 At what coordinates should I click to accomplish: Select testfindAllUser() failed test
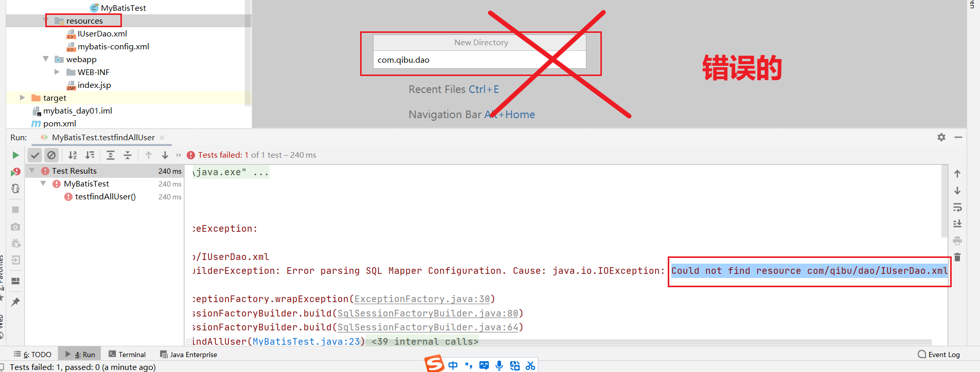tap(105, 197)
